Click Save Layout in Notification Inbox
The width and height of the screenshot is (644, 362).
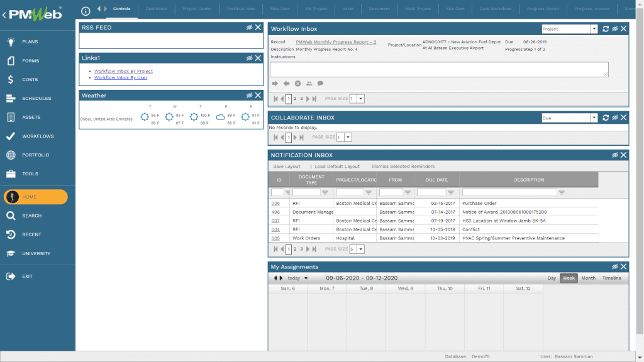[287, 167]
